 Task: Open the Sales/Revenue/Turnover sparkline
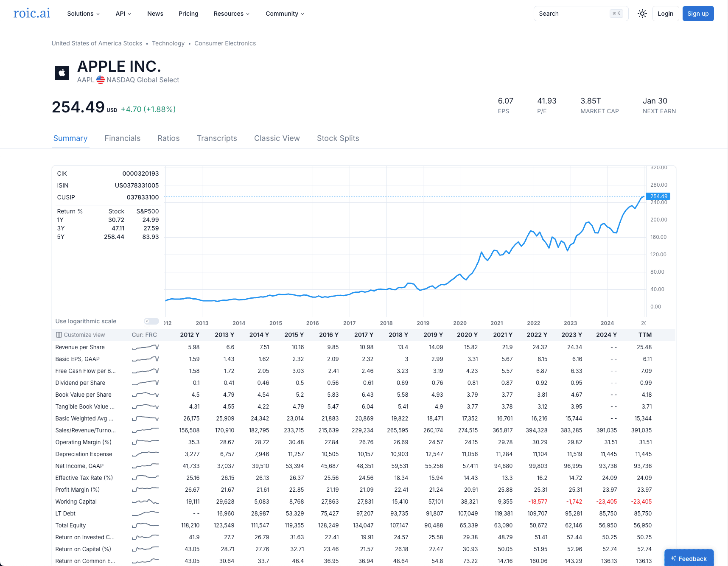click(x=145, y=430)
